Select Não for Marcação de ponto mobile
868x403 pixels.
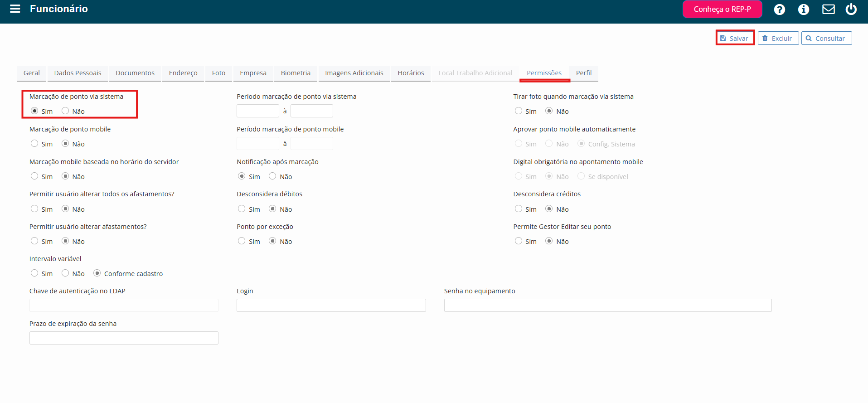point(65,143)
